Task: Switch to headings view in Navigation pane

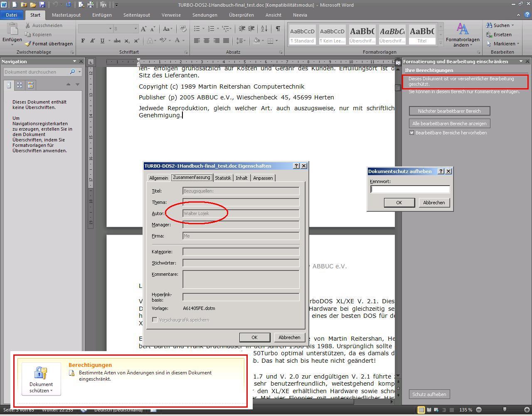Action: tap(9, 85)
